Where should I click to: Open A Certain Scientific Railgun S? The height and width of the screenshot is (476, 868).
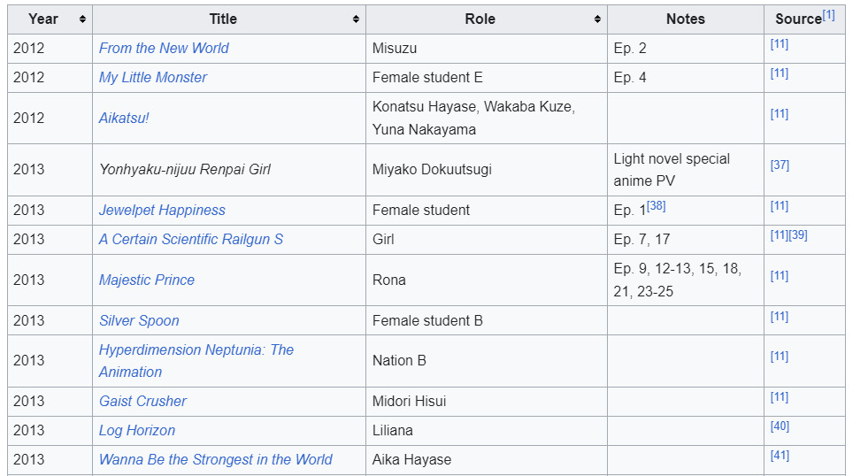pyautogui.click(x=191, y=240)
